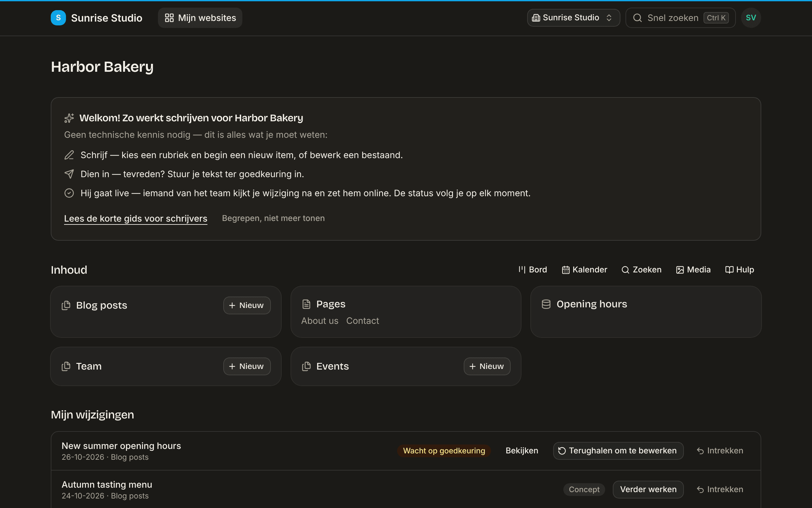
Task: Click the Events collection icon
Action: (x=306, y=366)
